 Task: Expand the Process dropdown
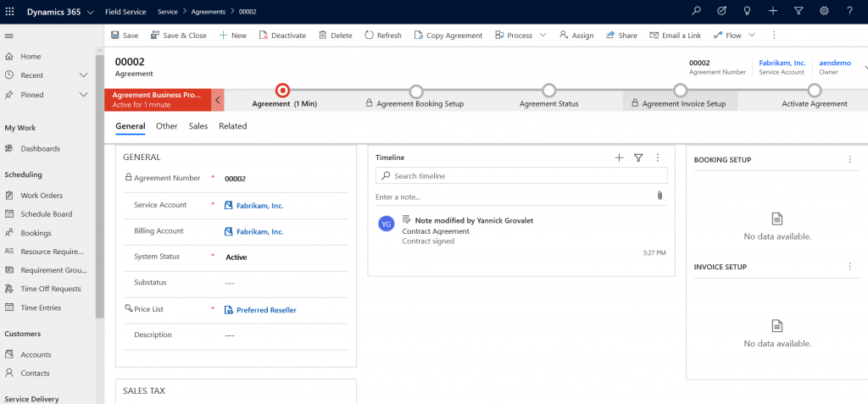tap(542, 36)
